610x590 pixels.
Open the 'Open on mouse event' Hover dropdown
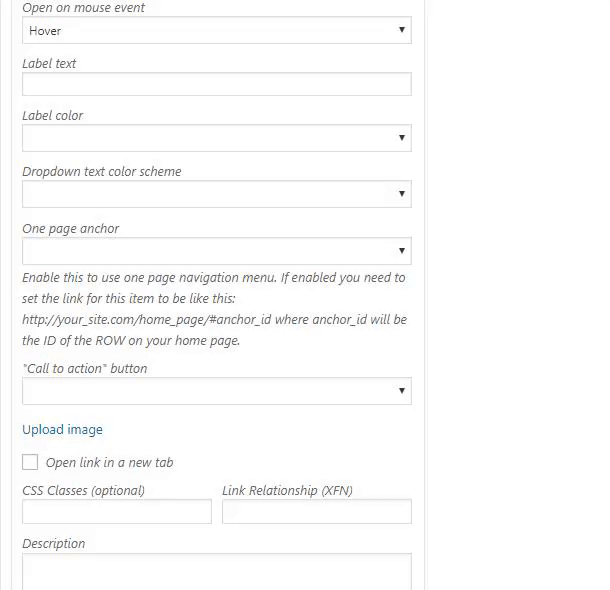pyautogui.click(x=216, y=30)
